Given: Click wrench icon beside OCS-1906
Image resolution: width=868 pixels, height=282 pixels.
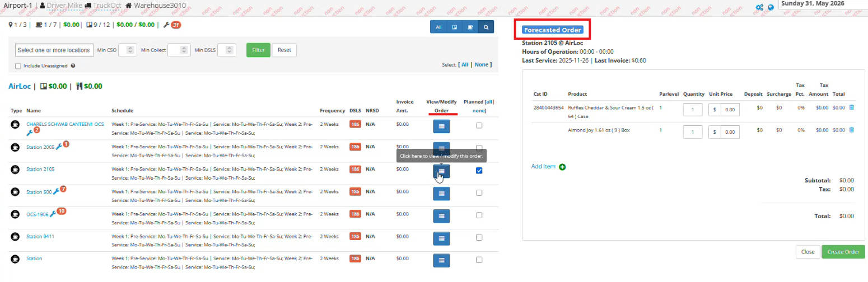Looking at the screenshot, I should pyautogui.click(x=53, y=214).
